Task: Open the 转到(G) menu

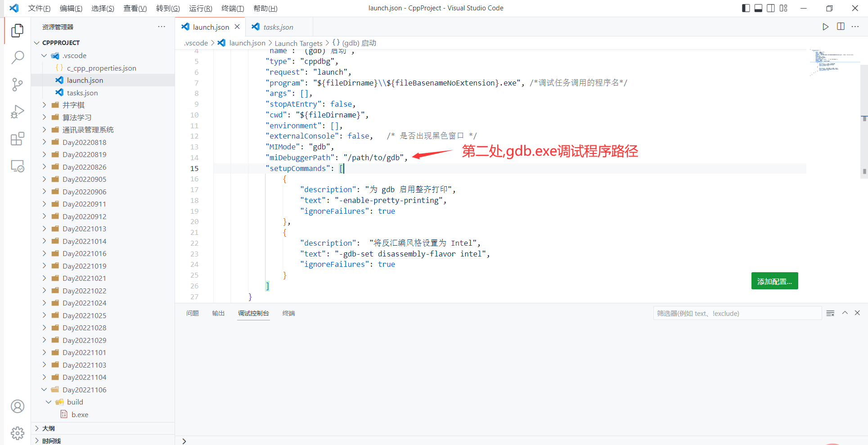Action: [x=168, y=8]
